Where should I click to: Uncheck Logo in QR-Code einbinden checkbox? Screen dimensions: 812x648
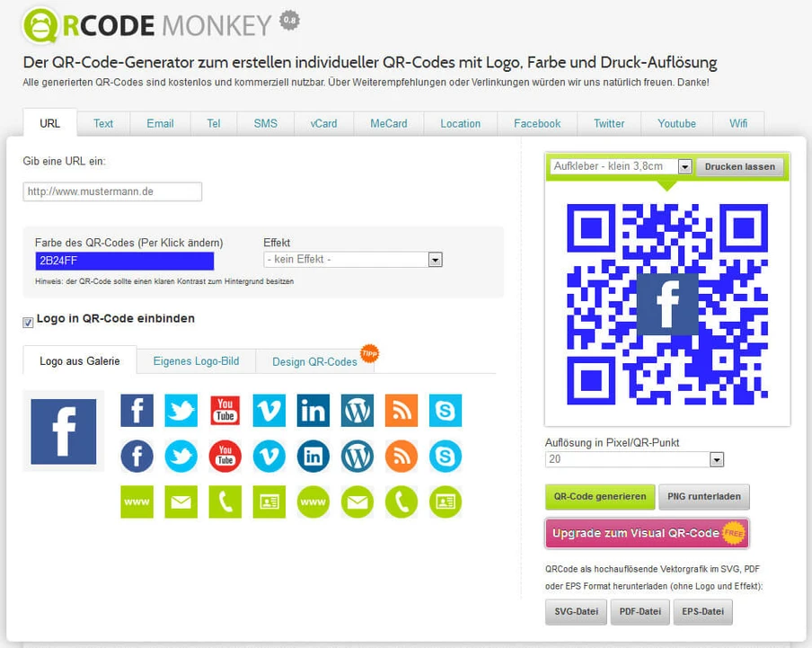click(x=28, y=322)
